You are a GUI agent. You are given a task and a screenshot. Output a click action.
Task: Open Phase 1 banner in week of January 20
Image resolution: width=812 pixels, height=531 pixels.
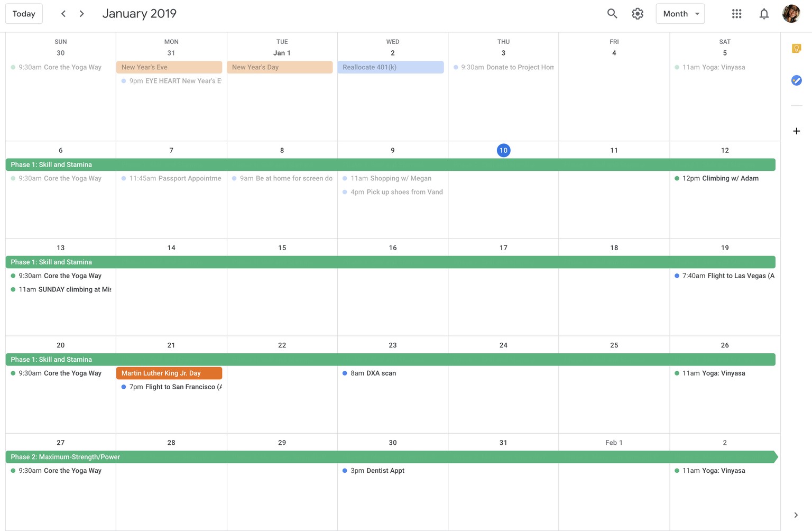coord(391,359)
